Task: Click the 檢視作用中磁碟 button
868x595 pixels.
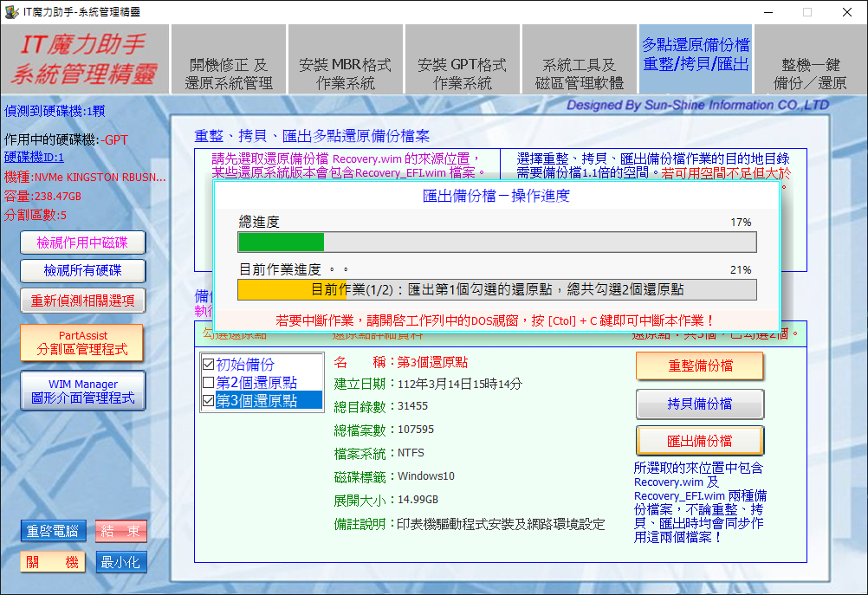Action: point(83,243)
